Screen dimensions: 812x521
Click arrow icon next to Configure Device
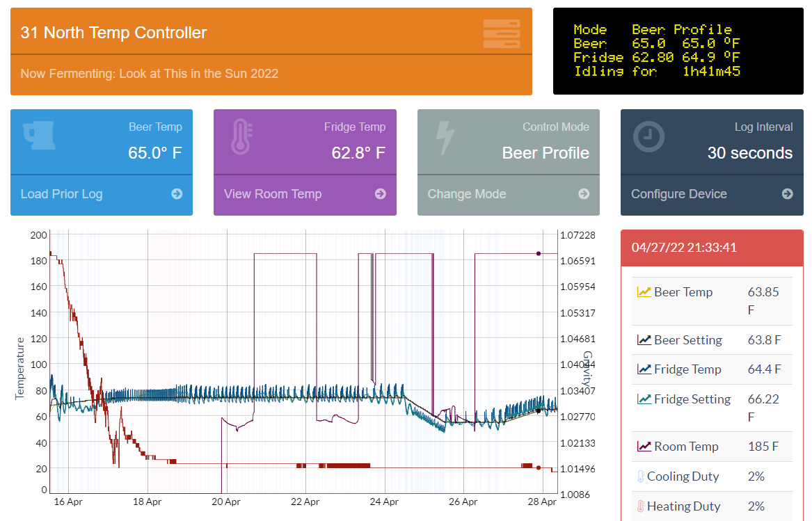788,193
